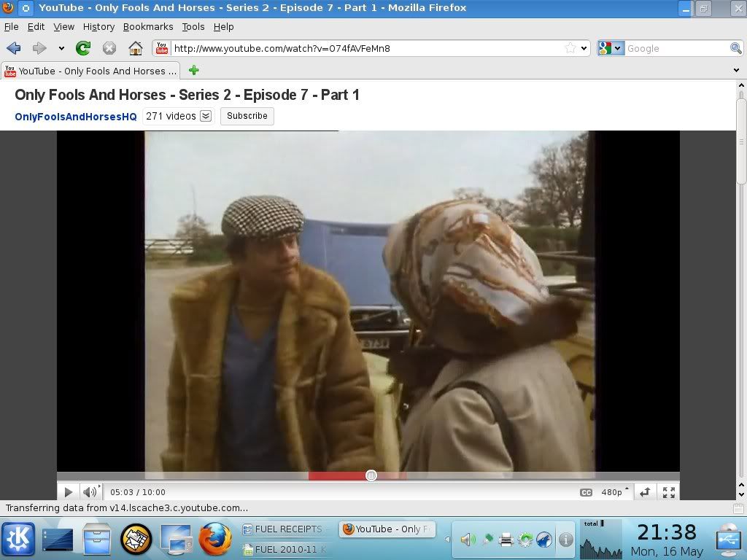Click the page scrollbar up arrow
The width and height of the screenshot is (747, 560).
(x=741, y=85)
